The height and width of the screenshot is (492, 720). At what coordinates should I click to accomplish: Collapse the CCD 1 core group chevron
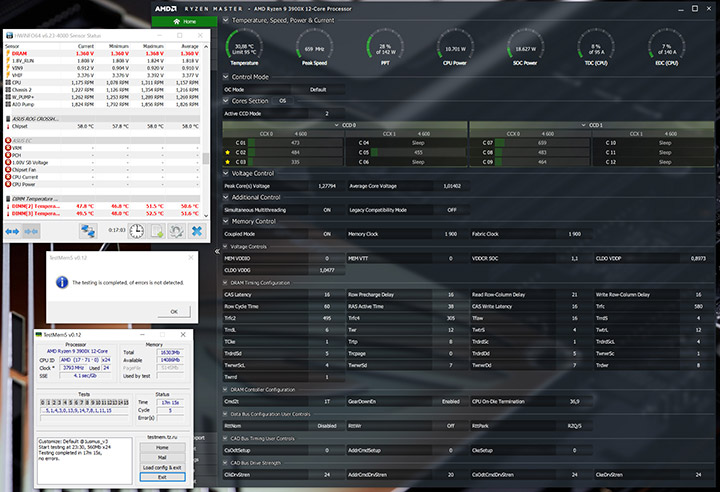click(x=584, y=125)
